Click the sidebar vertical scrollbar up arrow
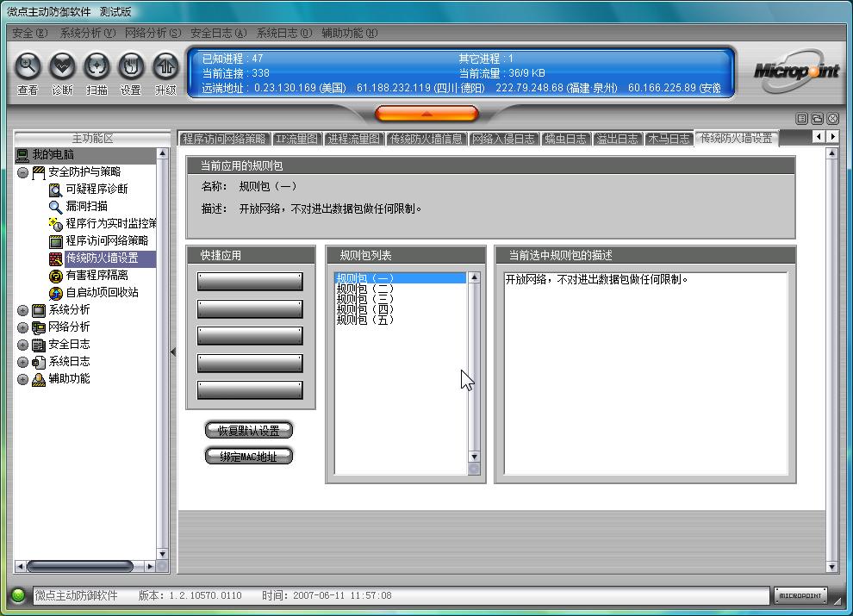The height and width of the screenshot is (616, 853). (x=162, y=154)
